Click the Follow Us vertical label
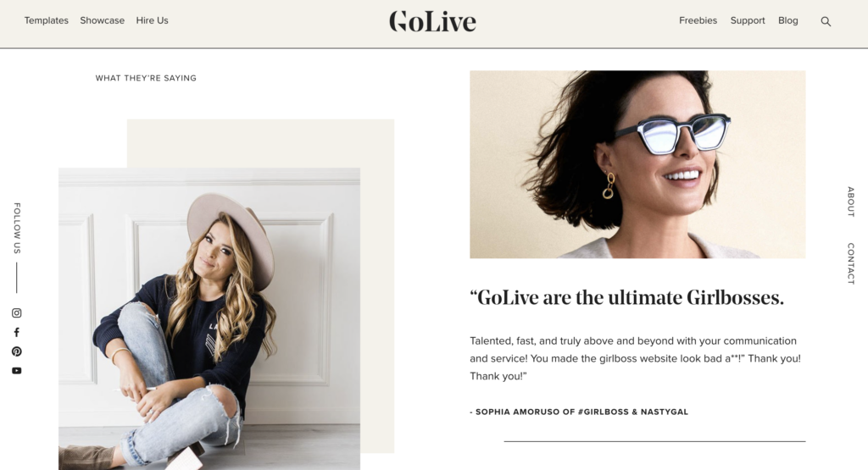This screenshot has height=470, width=868. tap(17, 229)
